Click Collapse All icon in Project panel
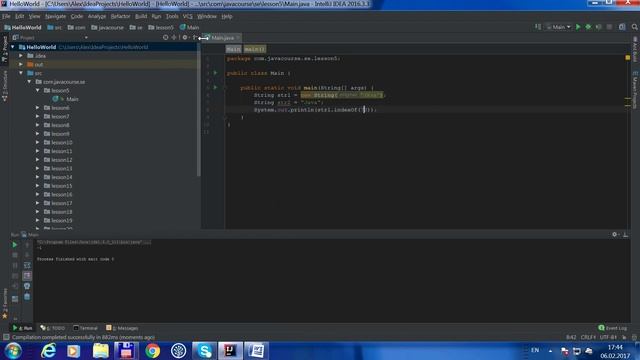 [174, 38]
